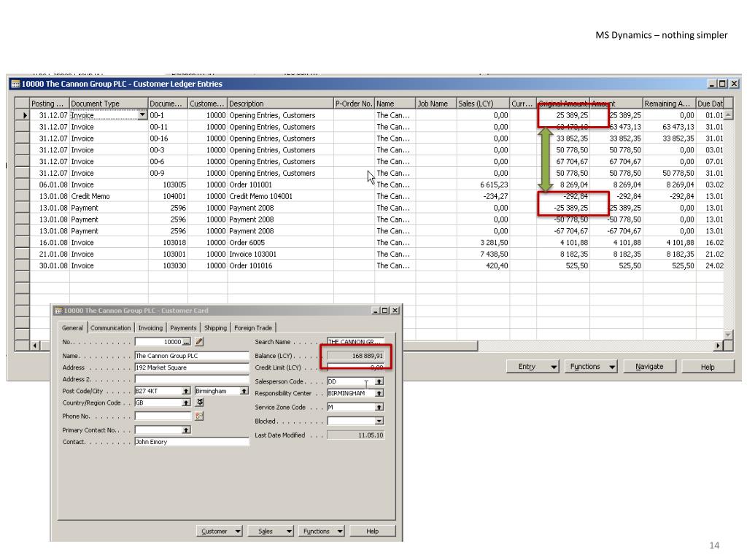Select Sales (LCY) value 7 438,50
This screenshot has width=747, height=560.
pos(483,254)
